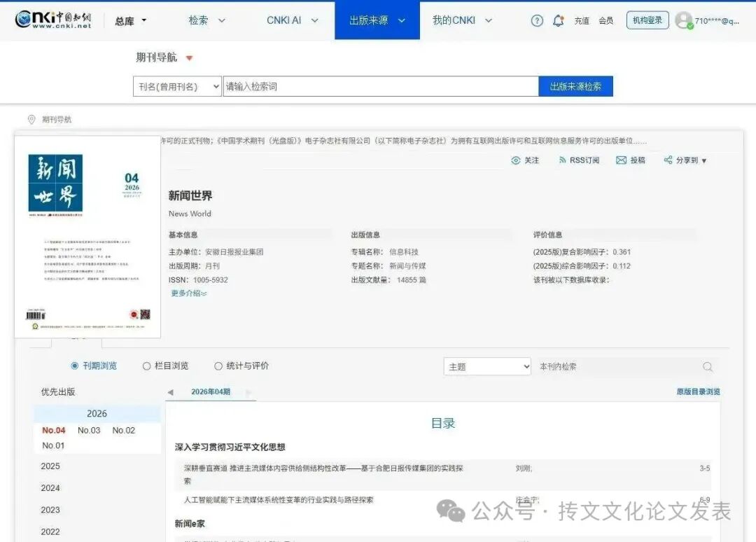Select issue No.04 of 2026
Screen dimensions: 756x542
tap(53, 430)
